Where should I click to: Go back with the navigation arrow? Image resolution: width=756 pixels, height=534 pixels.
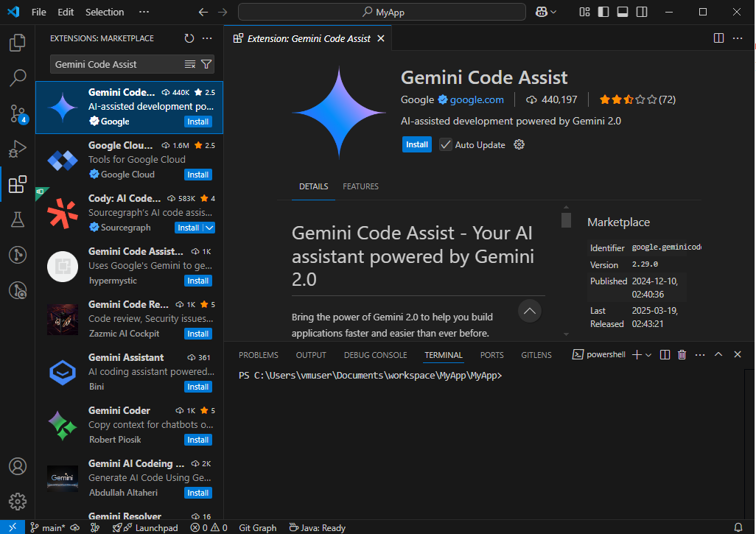(203, 12)
